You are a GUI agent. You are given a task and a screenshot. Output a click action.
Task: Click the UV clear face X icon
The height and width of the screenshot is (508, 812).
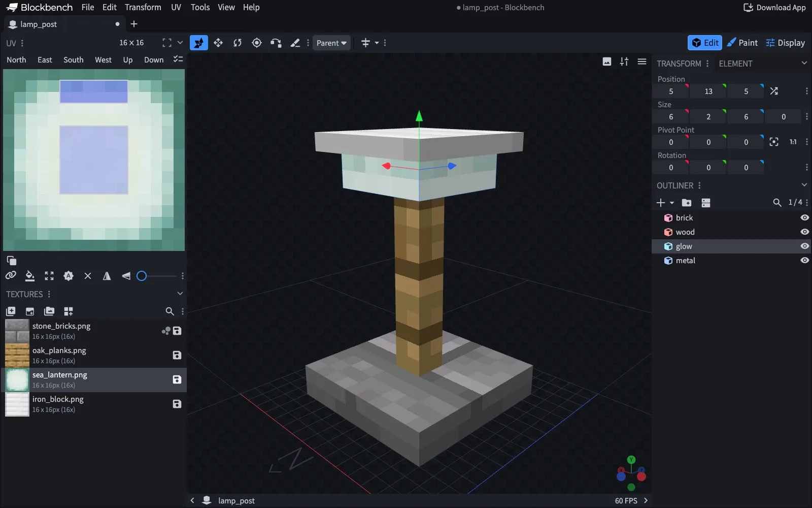[x=88, y=276]
